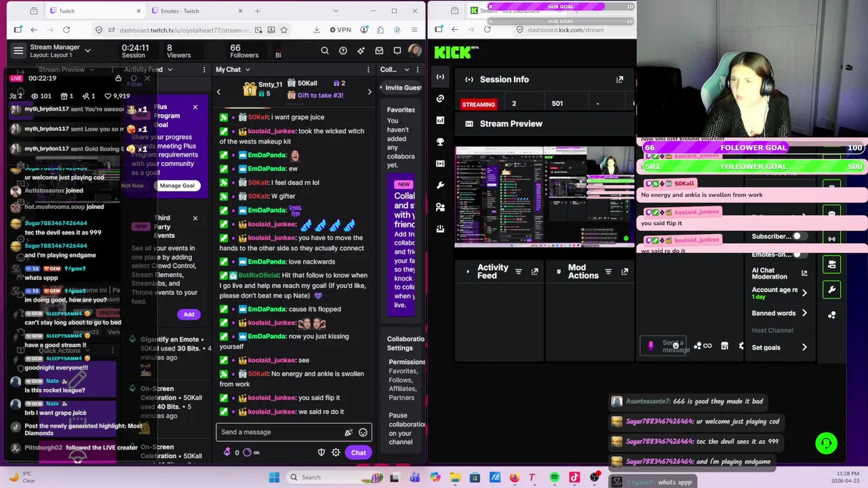Image resolution: width=868 pixels, height=488 pixels.
Task: Dismiss the Plus Program Goal card
Action: [195, 107]
